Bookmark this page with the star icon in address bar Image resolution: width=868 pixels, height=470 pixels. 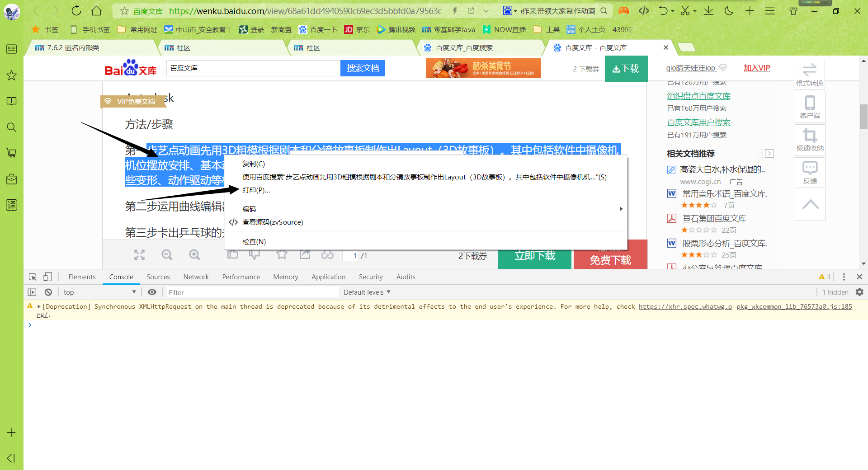[x=124, y=11]
